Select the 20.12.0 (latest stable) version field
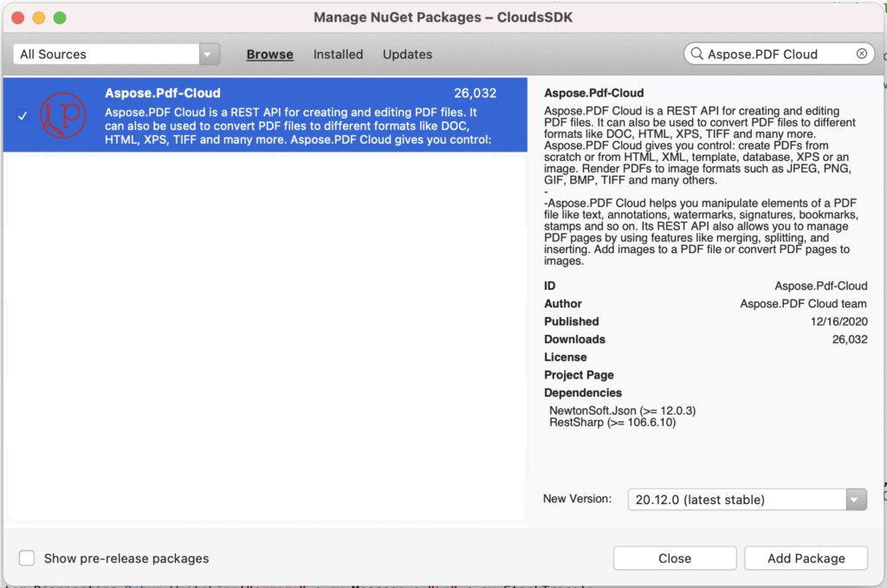Viewport: 887px width, 588px height. [736, 500]
